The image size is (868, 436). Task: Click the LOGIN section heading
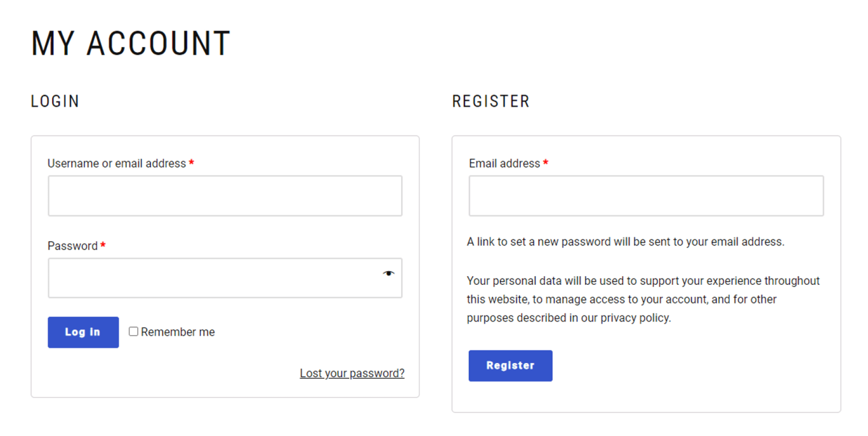(55, 101)
